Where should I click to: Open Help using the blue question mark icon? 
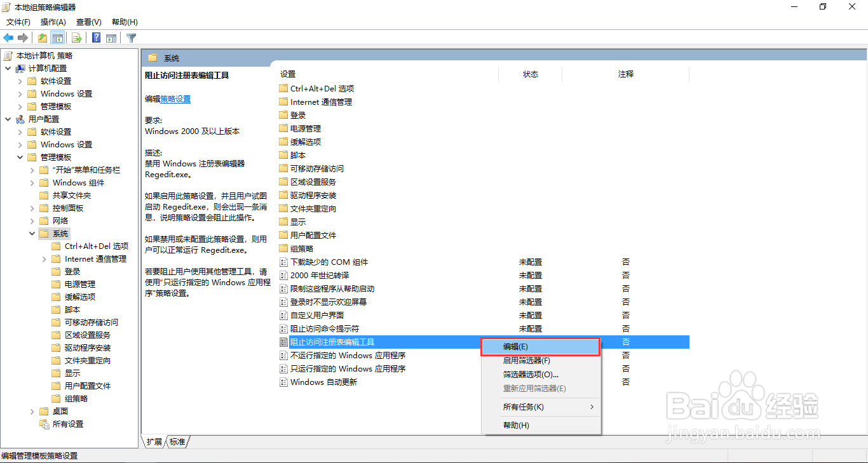click(x=95, y=37)
